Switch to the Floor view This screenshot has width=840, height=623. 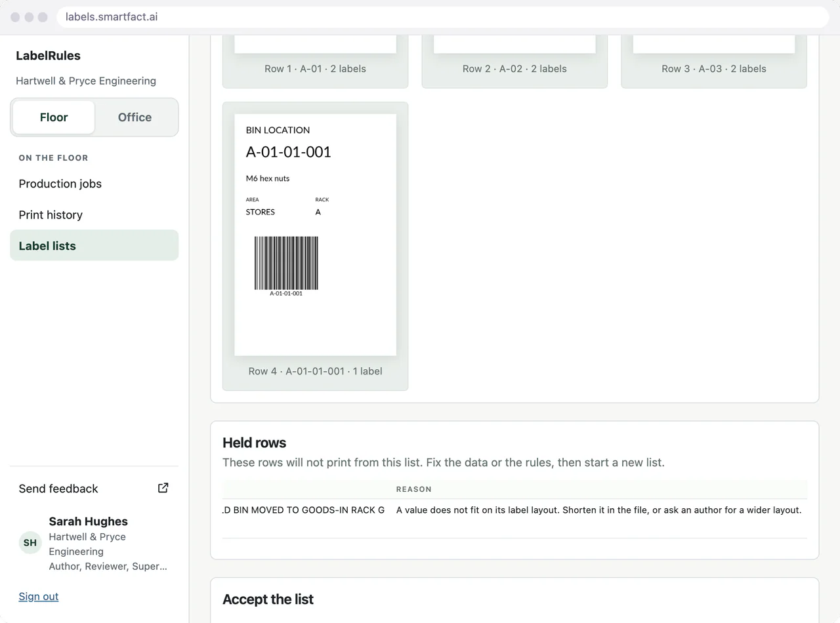click(54, 117)
